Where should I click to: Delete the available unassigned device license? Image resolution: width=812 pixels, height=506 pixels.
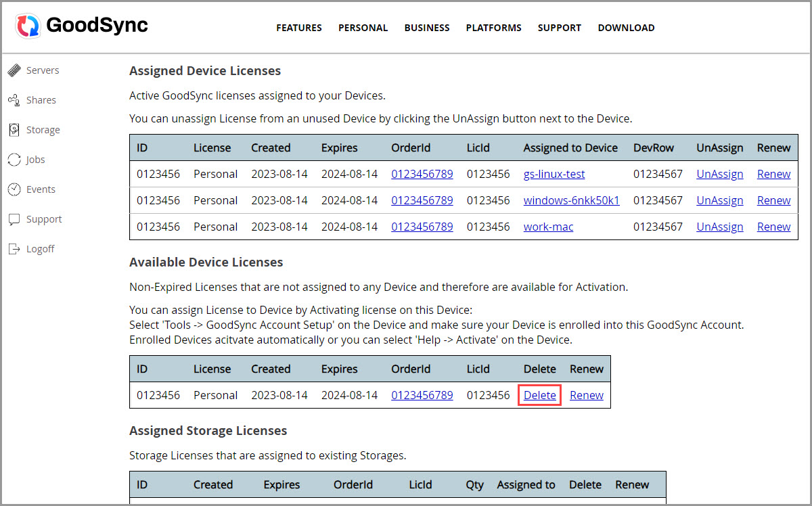[539, 395]
